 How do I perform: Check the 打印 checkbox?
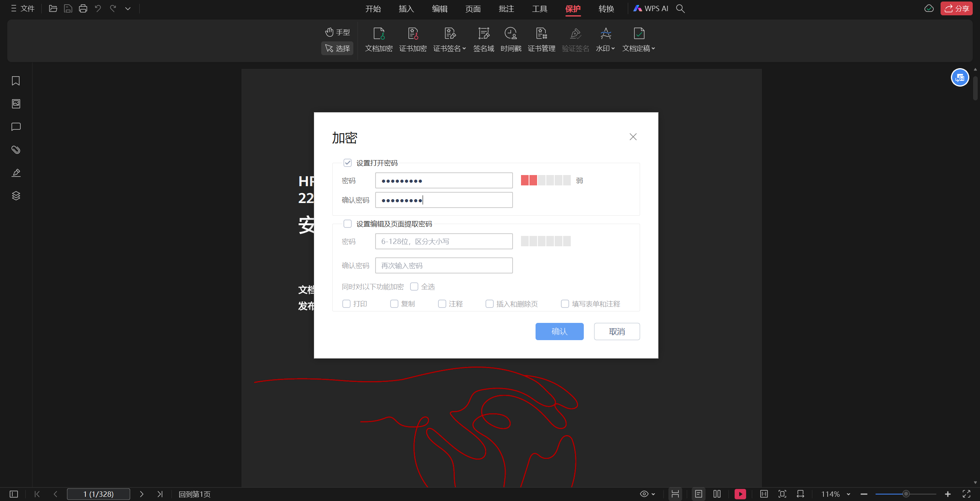(x=346, y=304)
